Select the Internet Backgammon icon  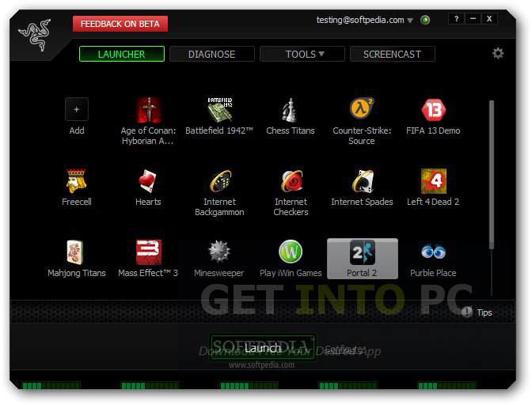click(x=220, y=181)
